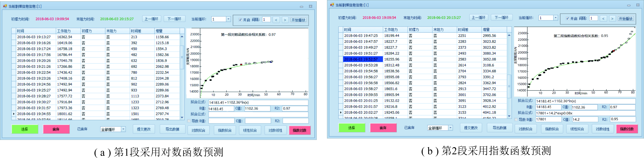This screenshot has height=158, width=644.
Task: Click the scroll-up arrow of right window's table
Action: (x=509, y=35)
